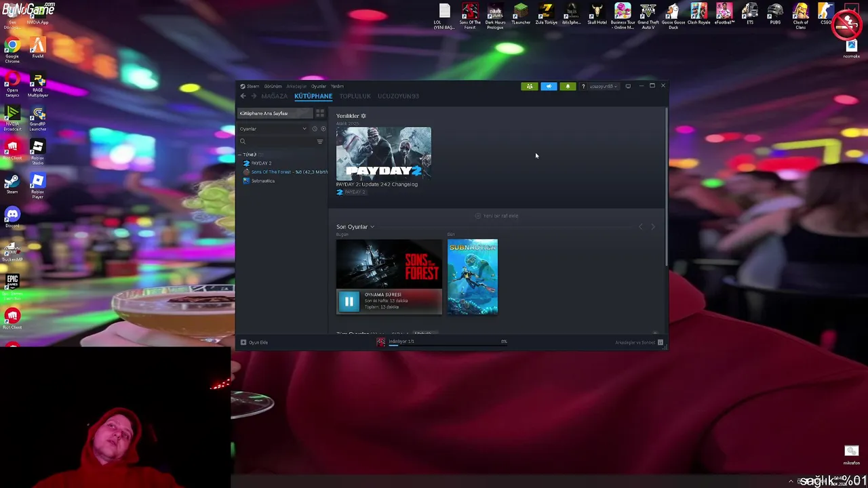Open the Grand Theft Auto V desktop icon

[x=648, y=17]
